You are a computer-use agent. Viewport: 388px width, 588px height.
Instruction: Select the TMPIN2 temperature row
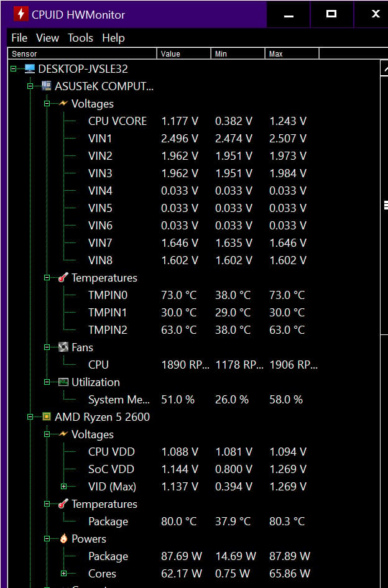197,330
